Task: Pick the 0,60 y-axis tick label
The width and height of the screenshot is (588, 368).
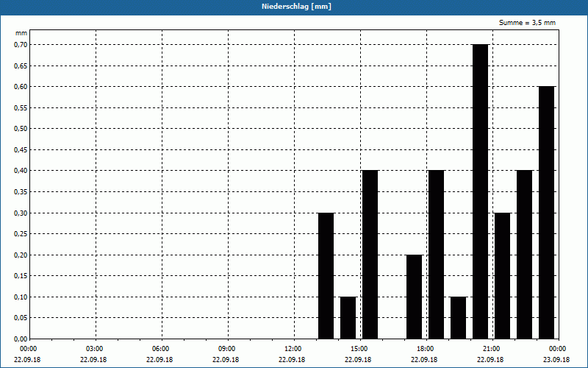Action: (21, 87)
